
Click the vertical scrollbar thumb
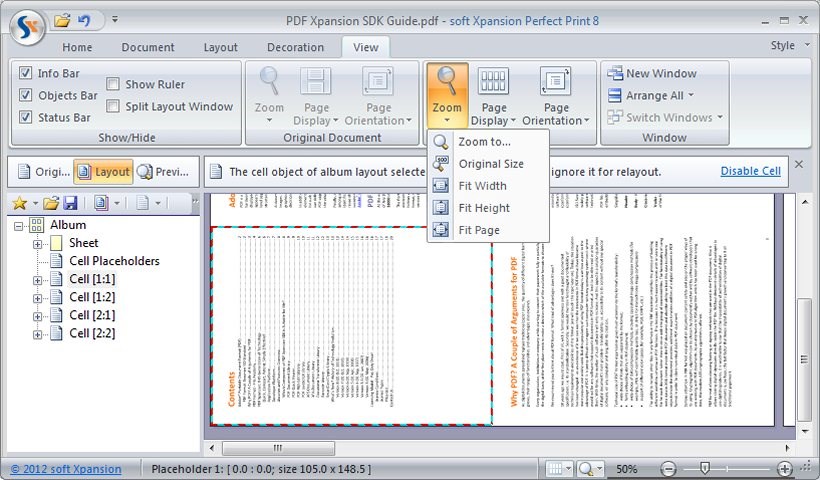point(804,359)
